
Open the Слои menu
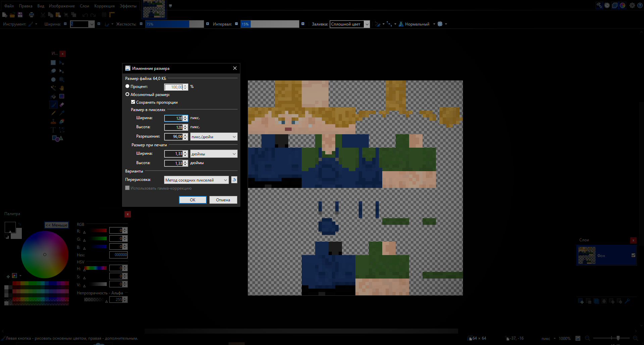(x=84, y=6)
